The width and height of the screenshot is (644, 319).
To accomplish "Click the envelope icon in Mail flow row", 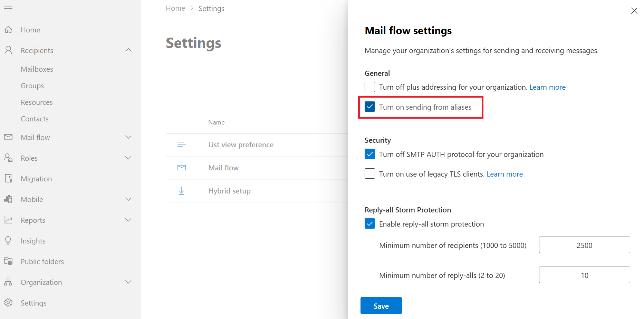I will coord(182,168).
